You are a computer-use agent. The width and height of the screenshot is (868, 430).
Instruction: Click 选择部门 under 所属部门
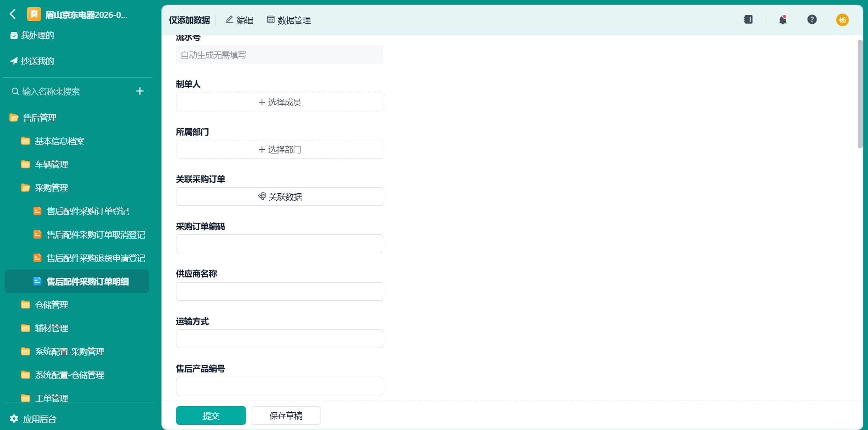(279, 150)
